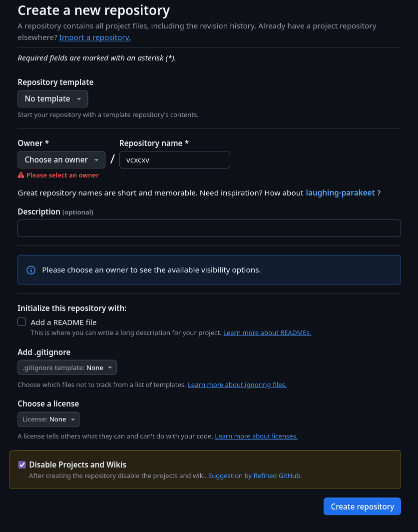The width and height of the screenshot is (418, 532).
Task: Click the Repository name text field
Action: tap(174, 160)
